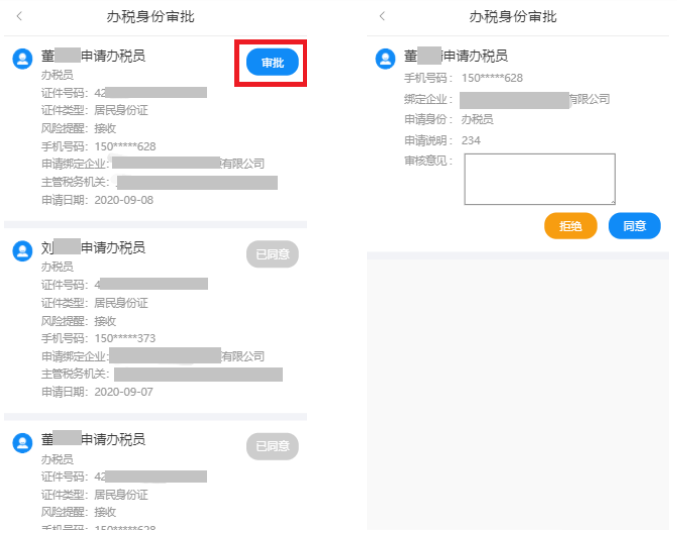This screenshot has height=542, width=677.
Task: Open applicant title 刘 申请办税员
Action: click(93, 247)
